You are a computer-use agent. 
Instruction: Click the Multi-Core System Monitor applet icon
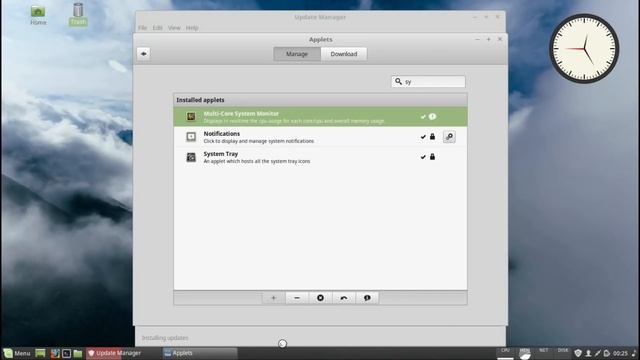(x=191, y=117)
